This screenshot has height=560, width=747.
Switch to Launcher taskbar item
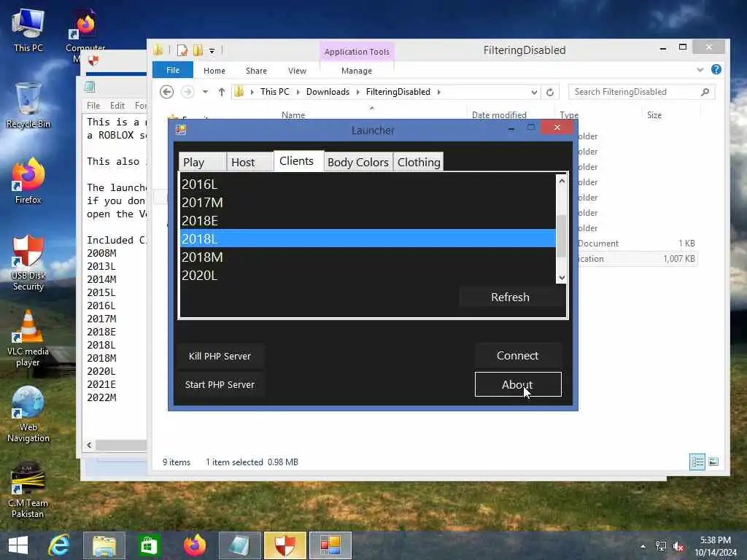click(x=330, y=545)
